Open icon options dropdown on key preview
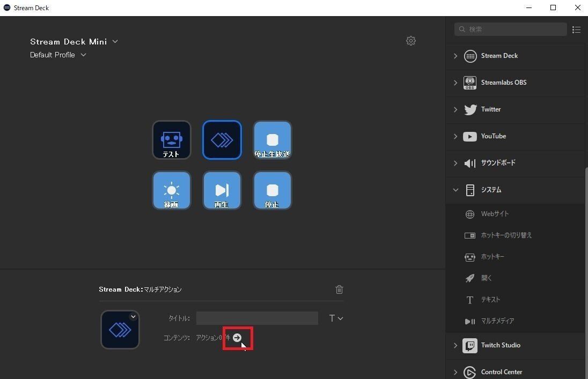Viewport: 588px width, 379px height. [133, 317]
